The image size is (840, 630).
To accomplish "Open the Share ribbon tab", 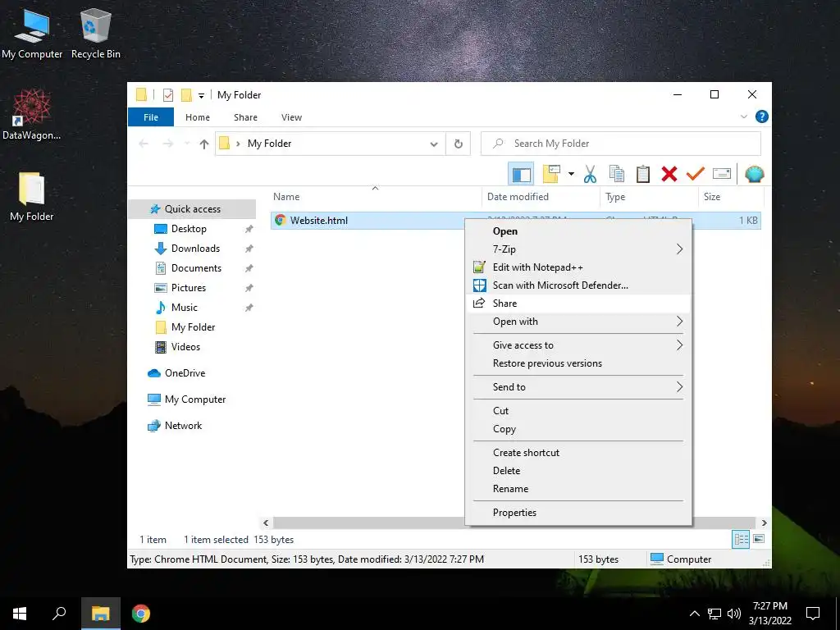I will pyautogui.click(x=245, y=117).
